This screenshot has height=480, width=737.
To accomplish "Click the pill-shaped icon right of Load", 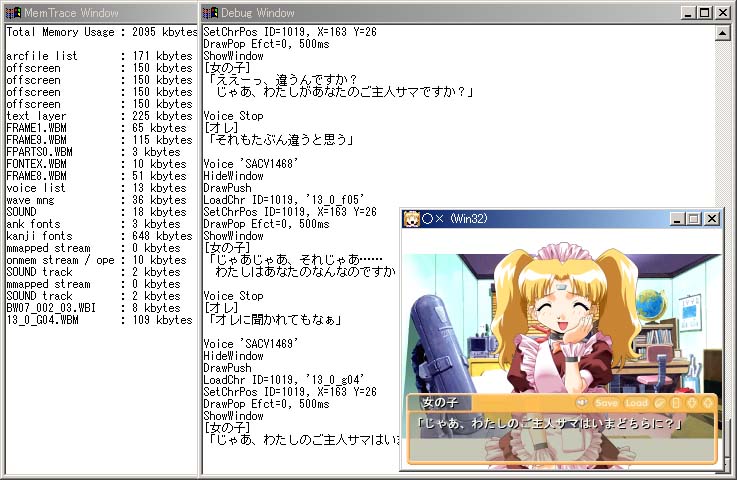I will [660, 403].
